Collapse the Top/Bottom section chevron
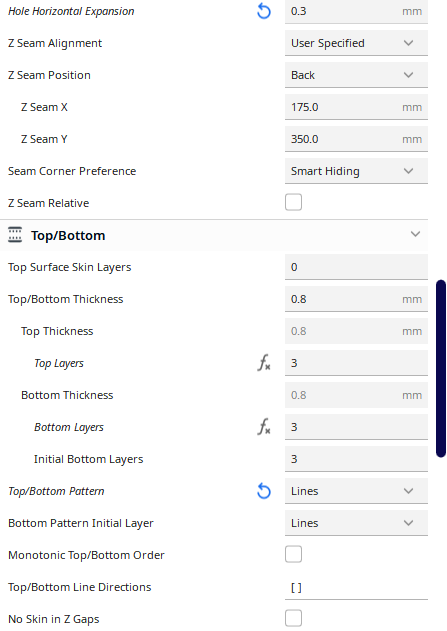This screenshot has width=447, height=631. point(415,234)
